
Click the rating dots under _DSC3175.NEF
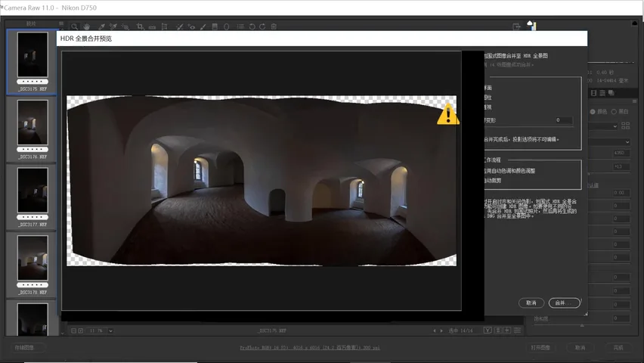tap(33, 82)
